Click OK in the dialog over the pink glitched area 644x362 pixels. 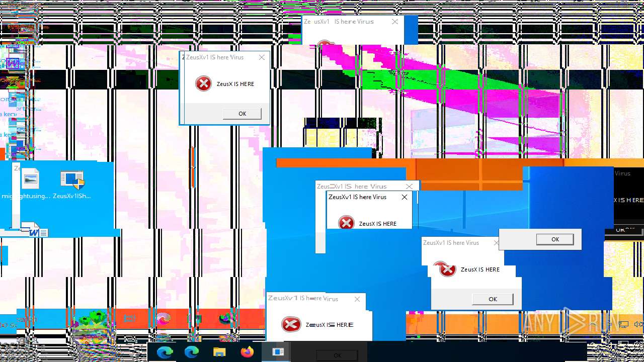pyautogui.click(x=242, y=114)
